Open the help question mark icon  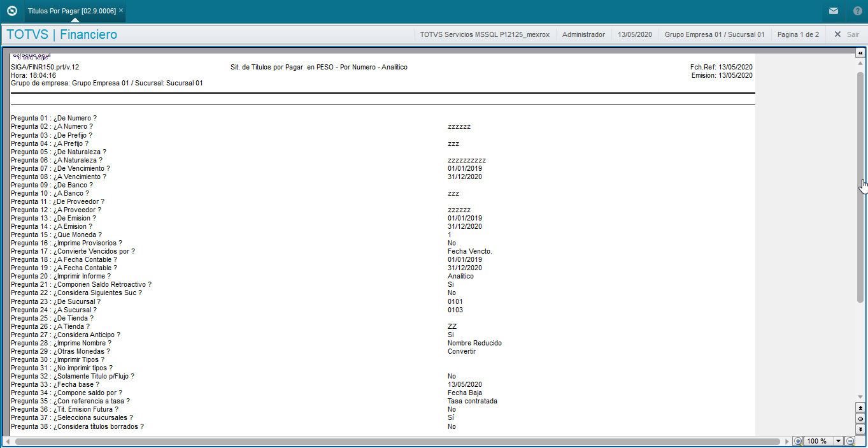coord(857,11)
